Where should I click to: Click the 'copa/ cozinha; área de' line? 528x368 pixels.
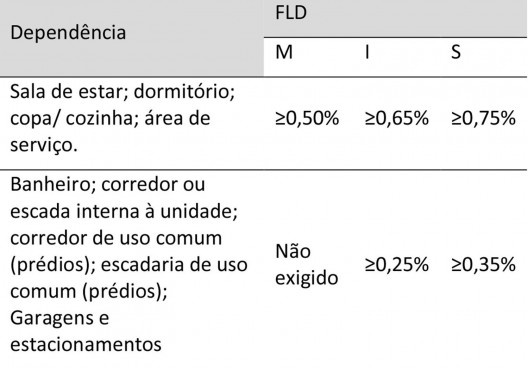point(110,119)
